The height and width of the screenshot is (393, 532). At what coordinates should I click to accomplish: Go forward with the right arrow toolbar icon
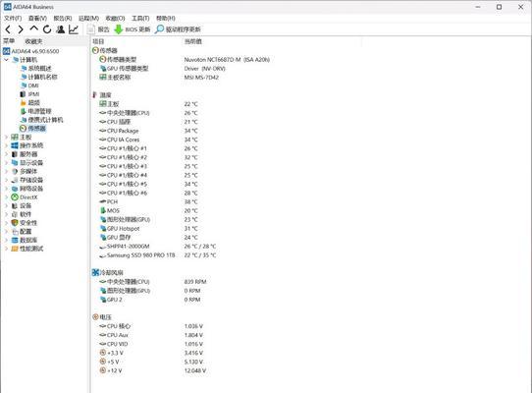point(21,29)
